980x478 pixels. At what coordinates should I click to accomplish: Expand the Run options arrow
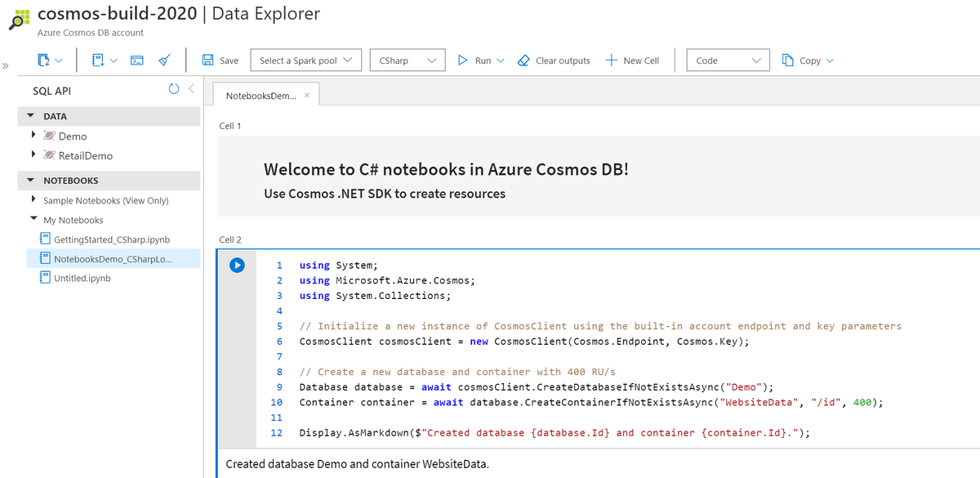click(501, 60)
